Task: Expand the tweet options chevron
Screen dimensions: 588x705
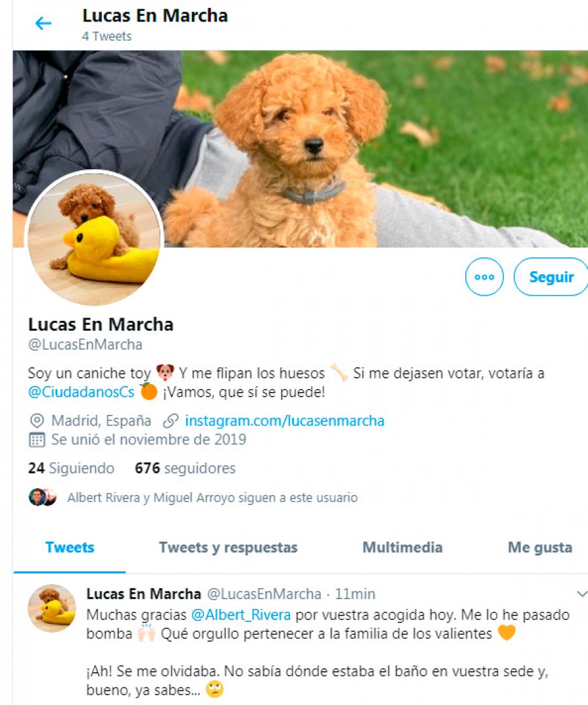Action: click(x=581, y=595)
